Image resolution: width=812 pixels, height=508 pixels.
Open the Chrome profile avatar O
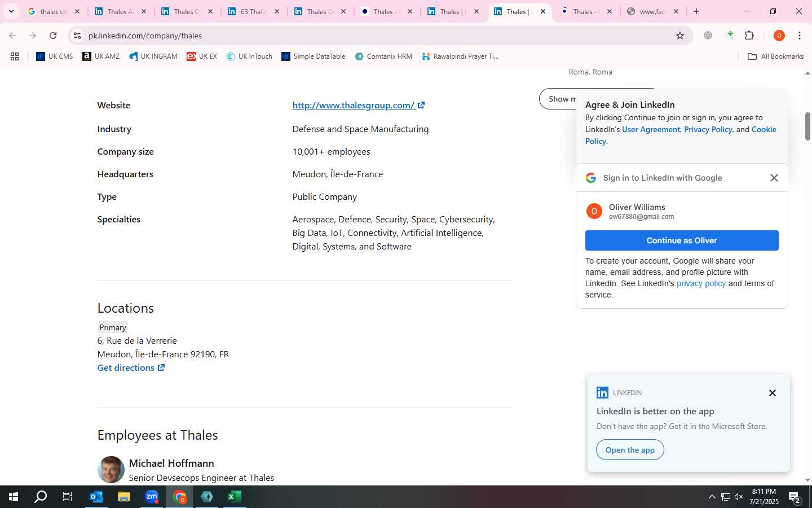click(779, 36)
